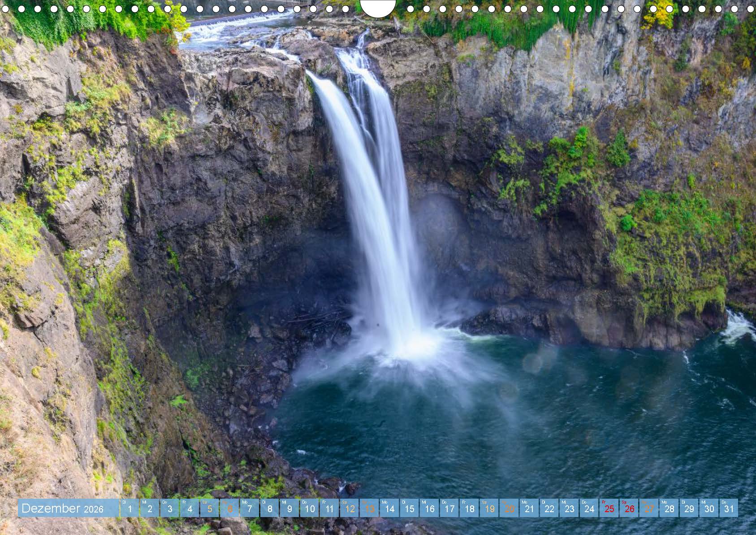Choose Saturday 12 date cell

[350, 508]
